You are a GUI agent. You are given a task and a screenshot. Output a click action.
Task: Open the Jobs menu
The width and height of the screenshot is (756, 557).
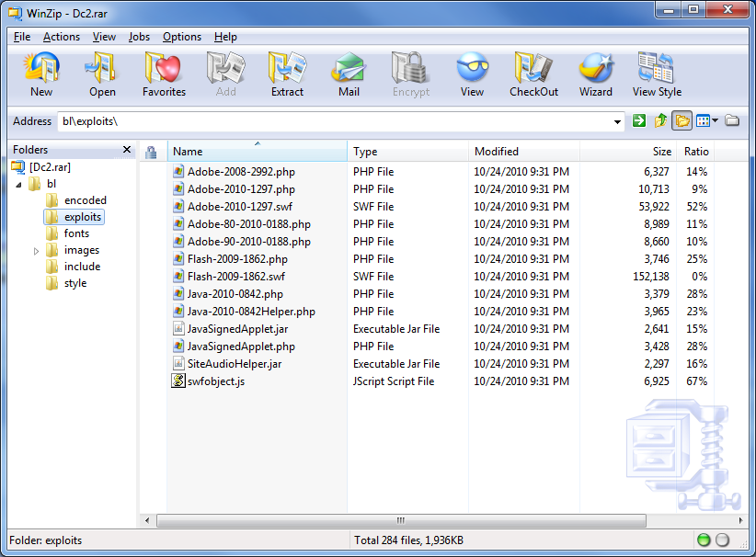(139, 37)
